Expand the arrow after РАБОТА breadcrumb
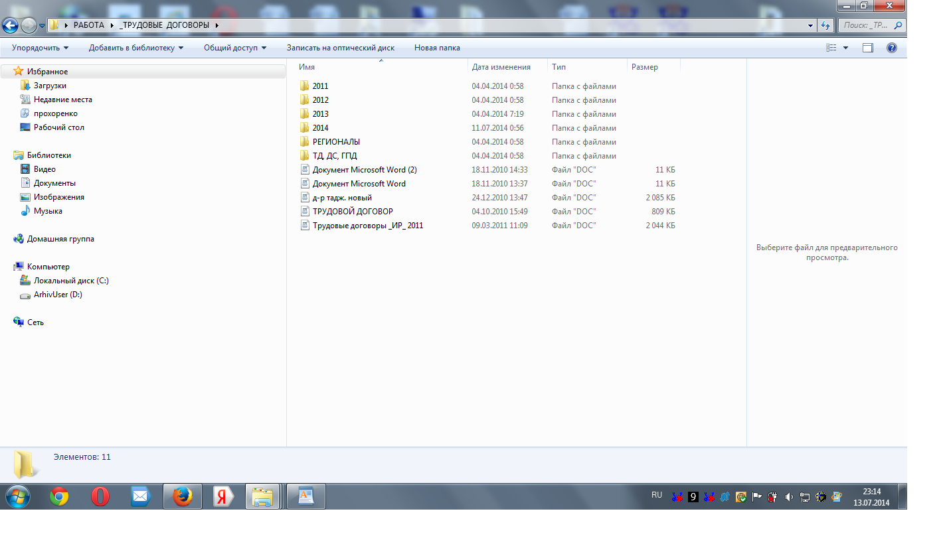Image resolution: width=943 pixels, height=560 pixels. point(112,25)
